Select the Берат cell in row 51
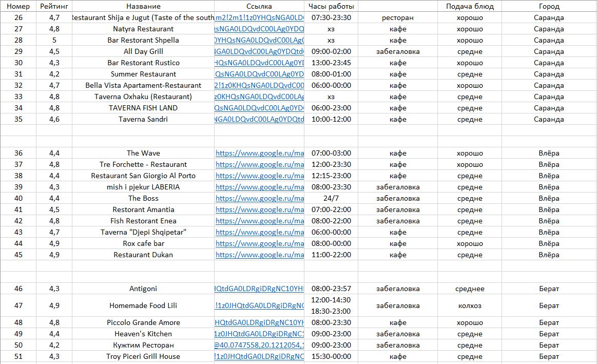This screenshot has height=364, width=597. (549, 356)
